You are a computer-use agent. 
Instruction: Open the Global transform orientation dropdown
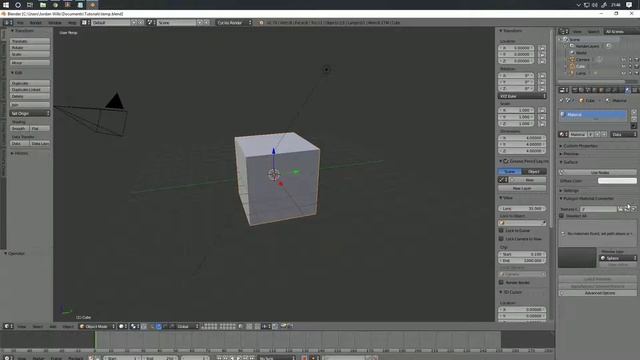coord(187,327)
